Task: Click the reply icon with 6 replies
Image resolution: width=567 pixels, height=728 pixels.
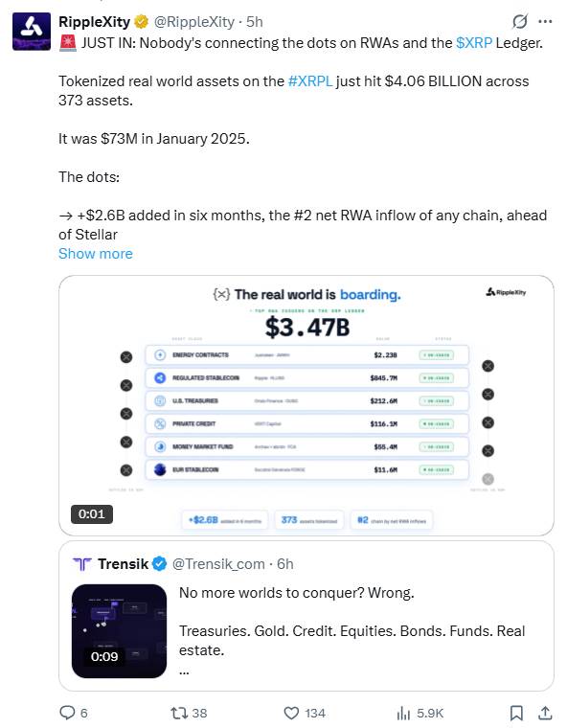Action: point(67,713)
